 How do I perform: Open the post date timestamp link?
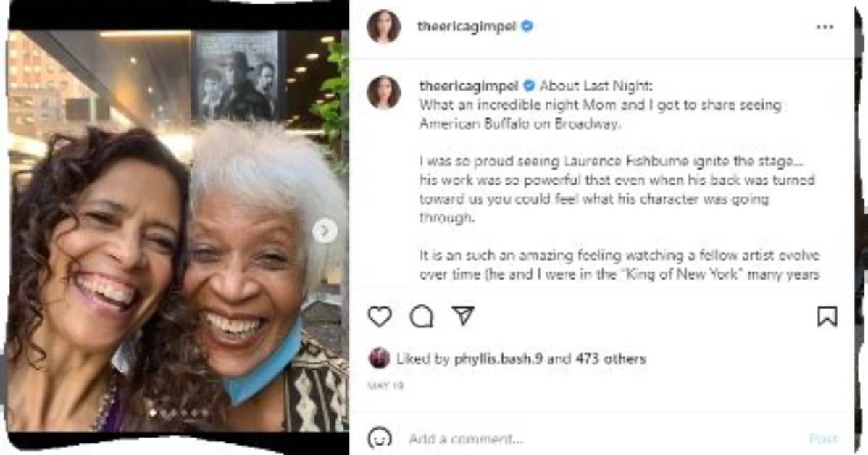click(x=385, y=386)
